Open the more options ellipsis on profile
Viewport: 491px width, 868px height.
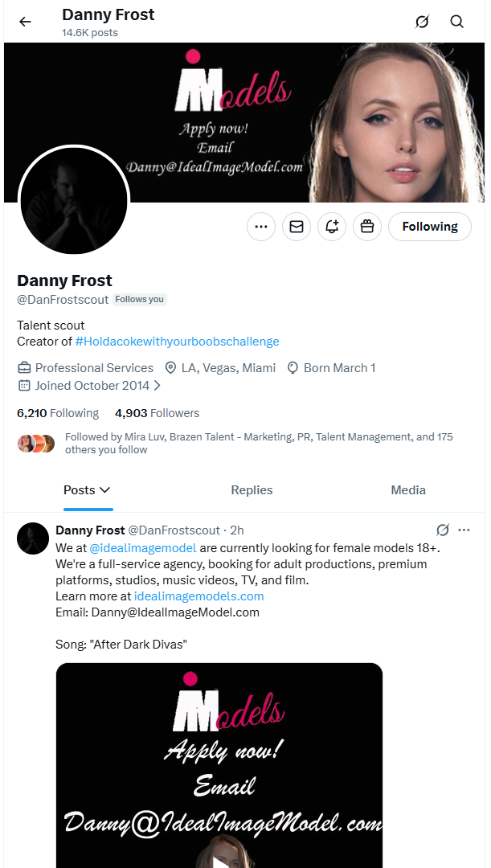coord(261,227)
